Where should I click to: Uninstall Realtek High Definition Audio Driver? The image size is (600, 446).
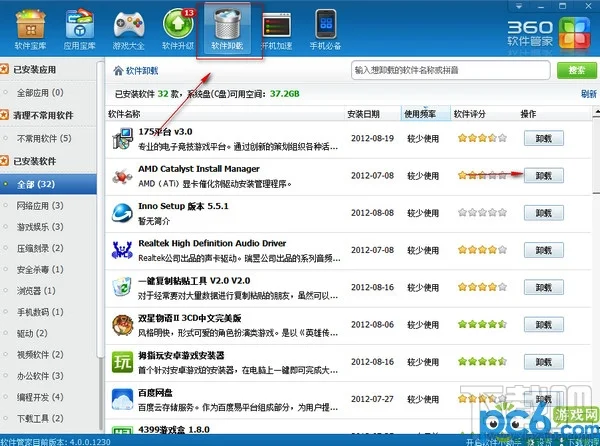tap(544, 250)
